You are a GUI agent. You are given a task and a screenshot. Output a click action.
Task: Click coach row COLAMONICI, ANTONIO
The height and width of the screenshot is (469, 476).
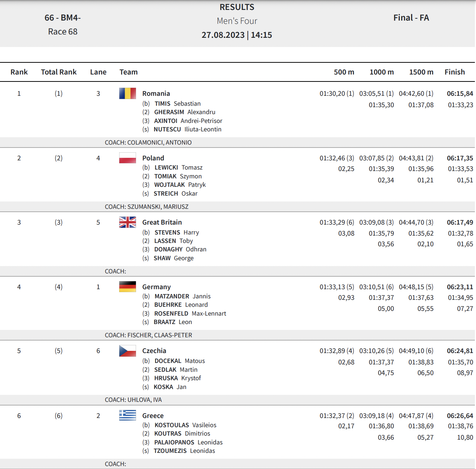(148, 142)
